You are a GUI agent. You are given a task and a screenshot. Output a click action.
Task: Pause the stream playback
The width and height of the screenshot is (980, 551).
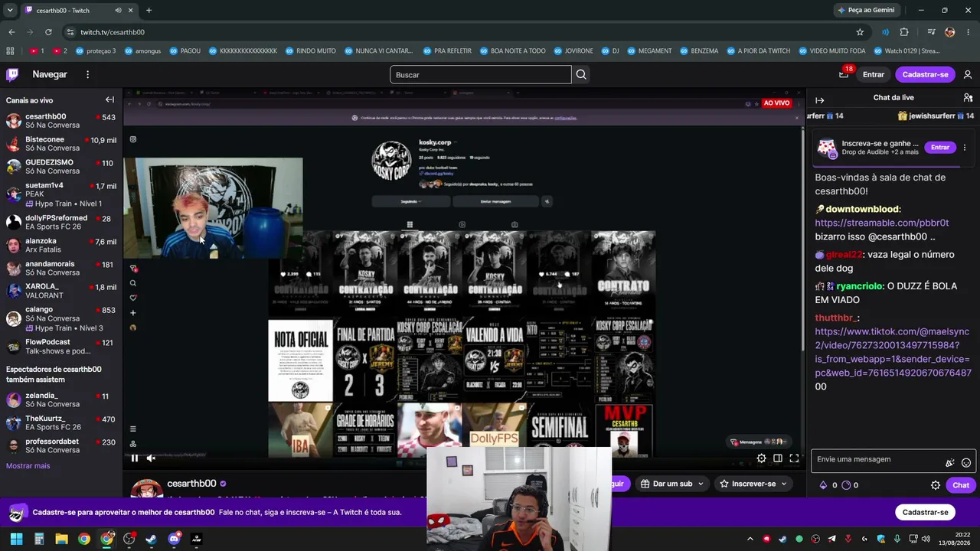click(x=134, y=458)
